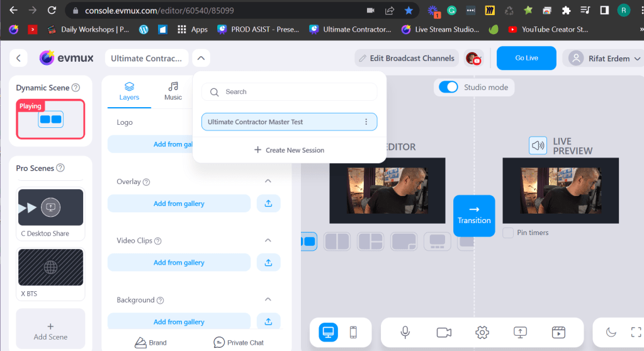Click Editor preview video

pos(387,191)
